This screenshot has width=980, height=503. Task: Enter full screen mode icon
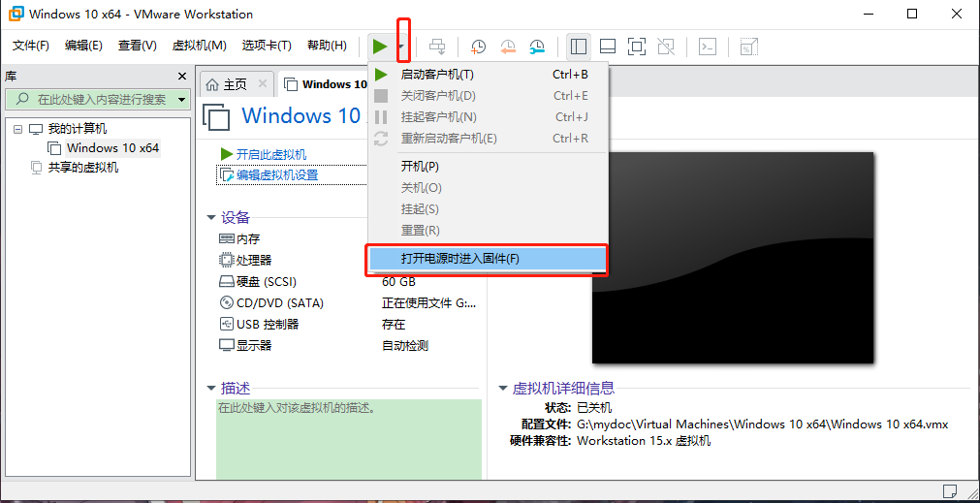(637, 47)
